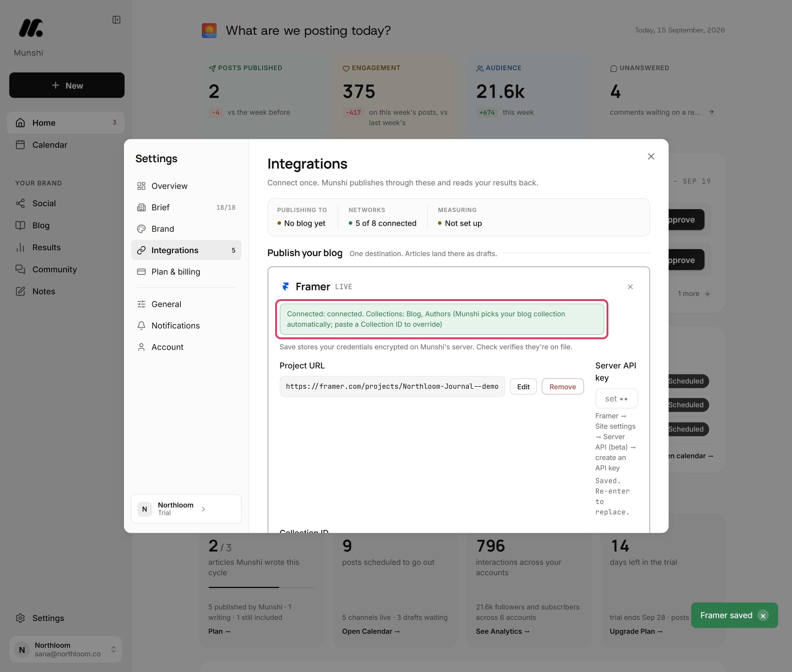Click the Project URL field
Image resolution: width=792 pixels, height=672 pixels.
click(x=392, y=387)
